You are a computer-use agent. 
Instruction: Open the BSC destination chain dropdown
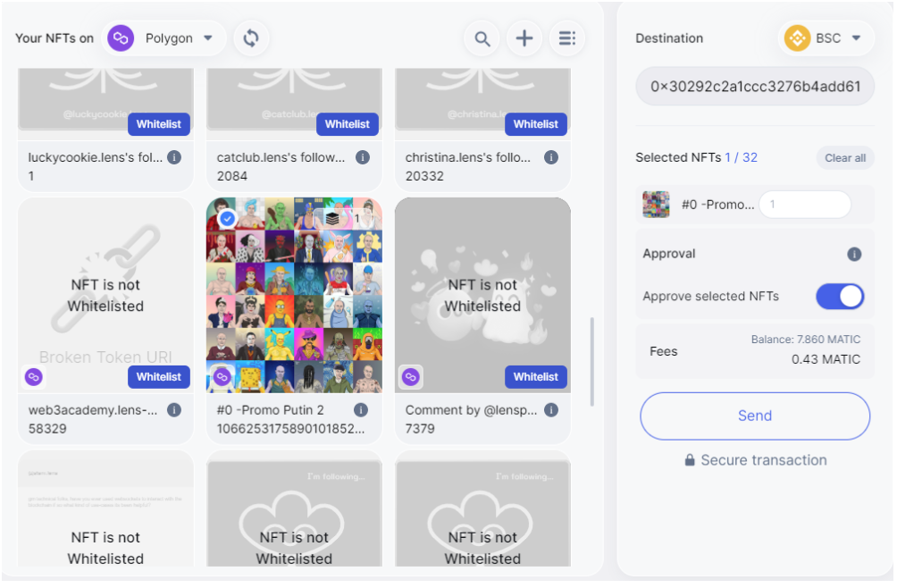click(826, 38)
